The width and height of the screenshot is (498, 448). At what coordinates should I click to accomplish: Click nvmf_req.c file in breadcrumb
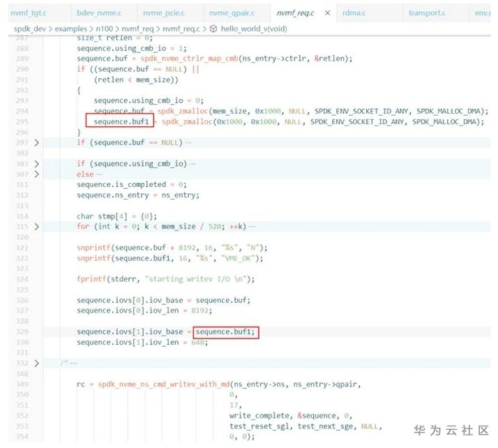point(181,29)
